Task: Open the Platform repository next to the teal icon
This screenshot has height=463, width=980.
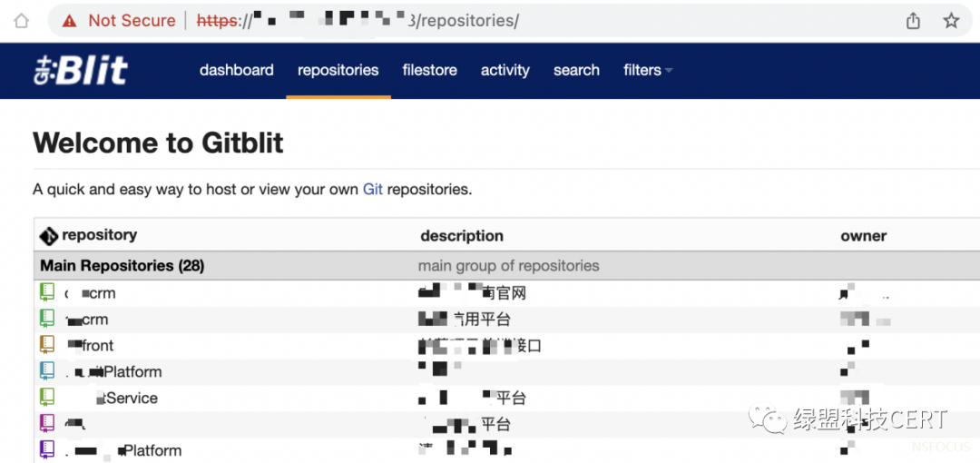Action: (x=113, y=371)
